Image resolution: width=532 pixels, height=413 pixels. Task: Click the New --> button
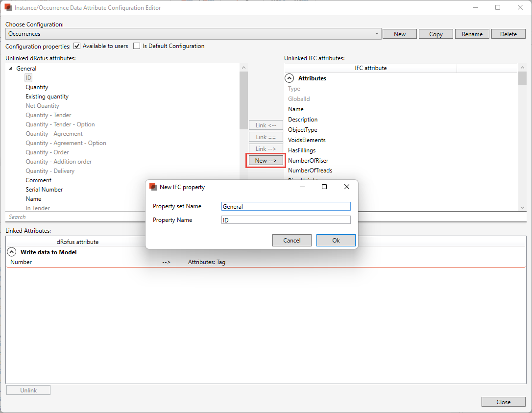tap(266, 161)
